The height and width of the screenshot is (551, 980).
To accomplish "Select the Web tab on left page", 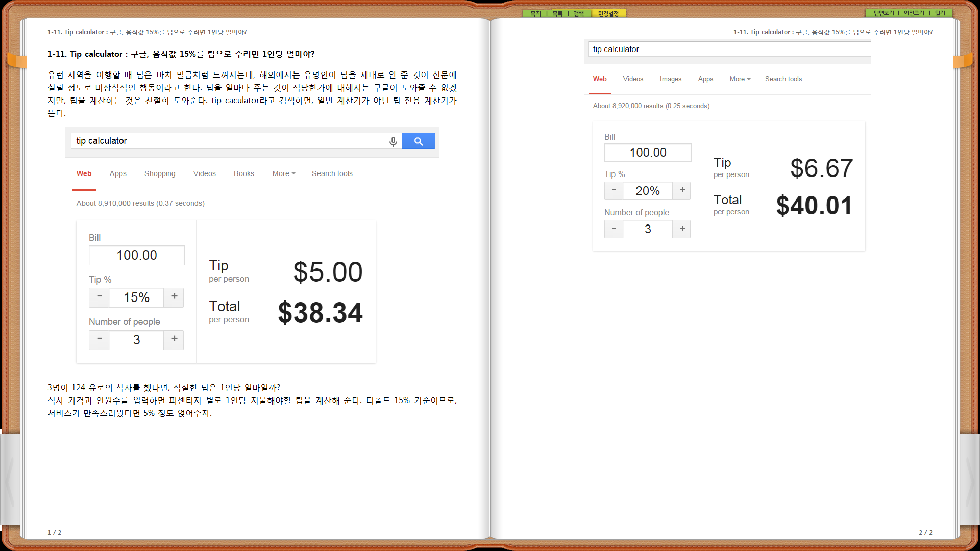I will pyautogui.click(x=84, y=174).
